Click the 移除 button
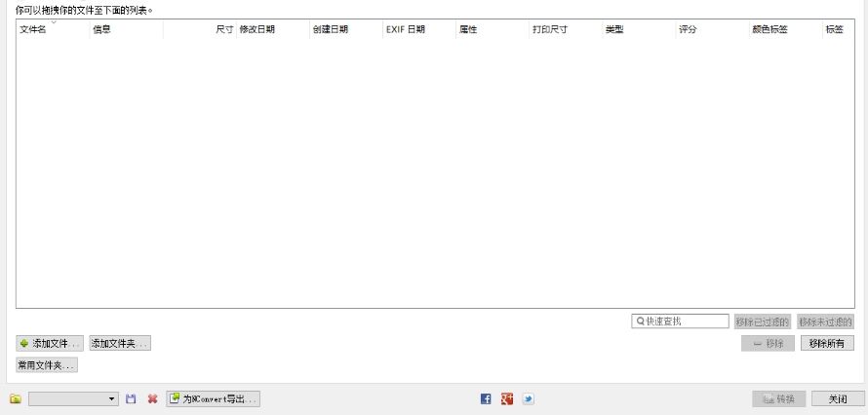This screenshot has height=415, width=868. (x=768, y=343)
